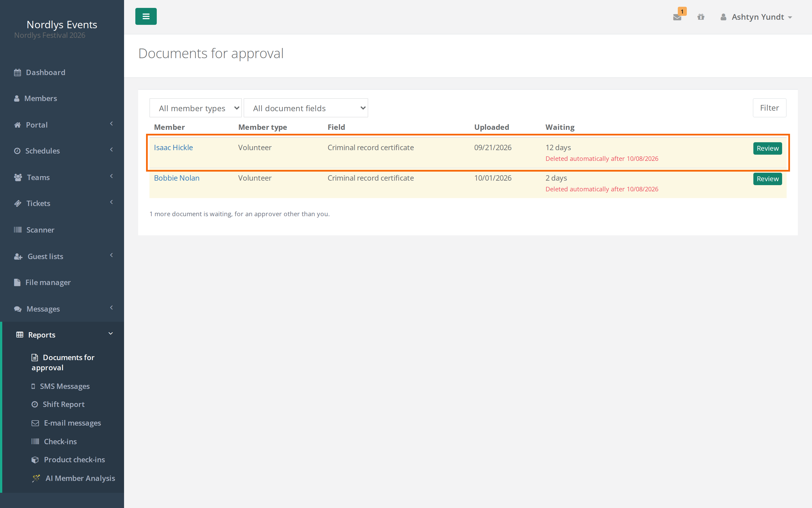Click the gift icon in the header

pos(701,17)
